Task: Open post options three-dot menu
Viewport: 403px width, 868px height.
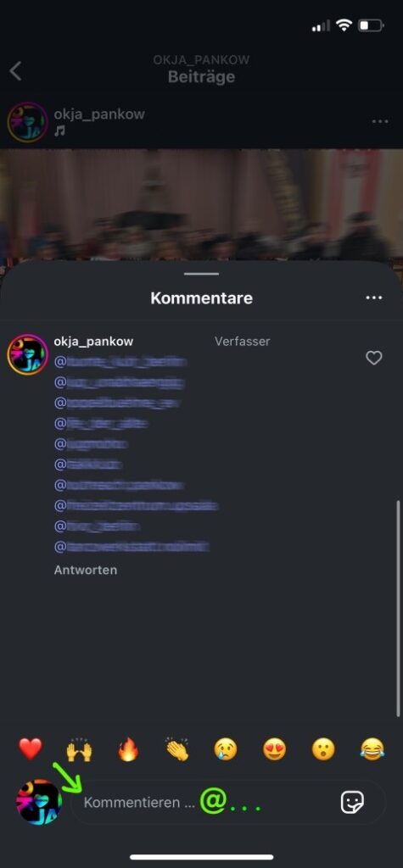Action: pos(380,122)
